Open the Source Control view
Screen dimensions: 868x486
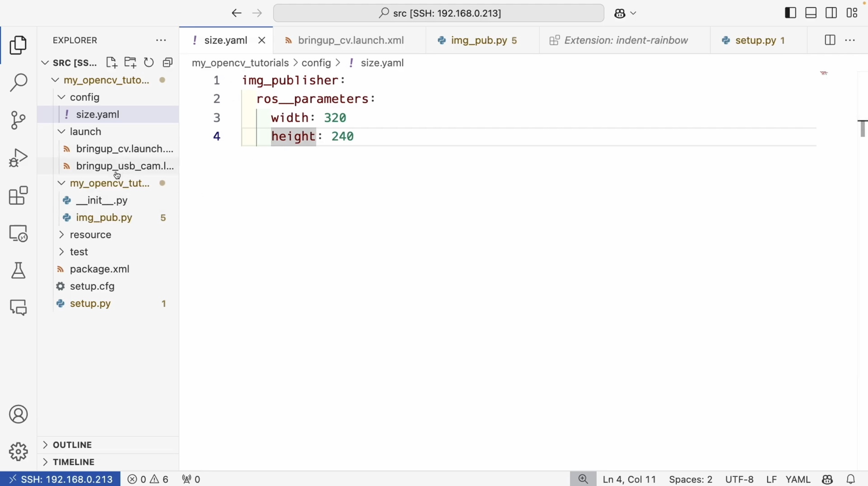coord(18,120)
